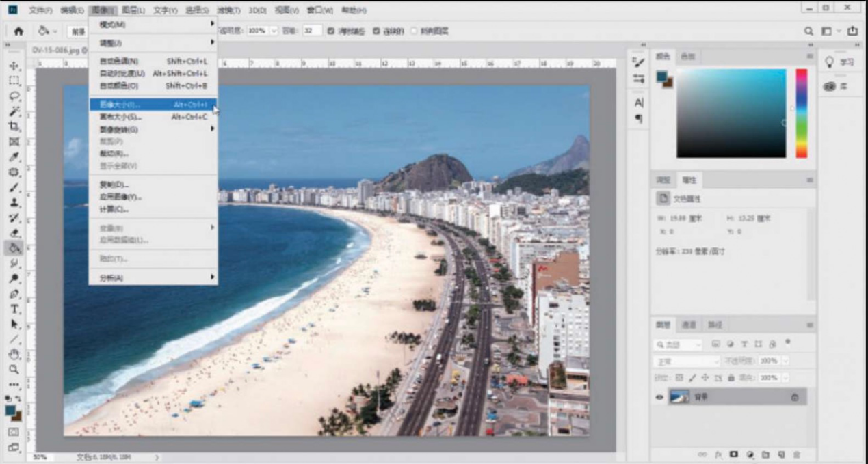Open the search icon at top right
Viewport: 868px width, 464px height.
click(808, 31)
